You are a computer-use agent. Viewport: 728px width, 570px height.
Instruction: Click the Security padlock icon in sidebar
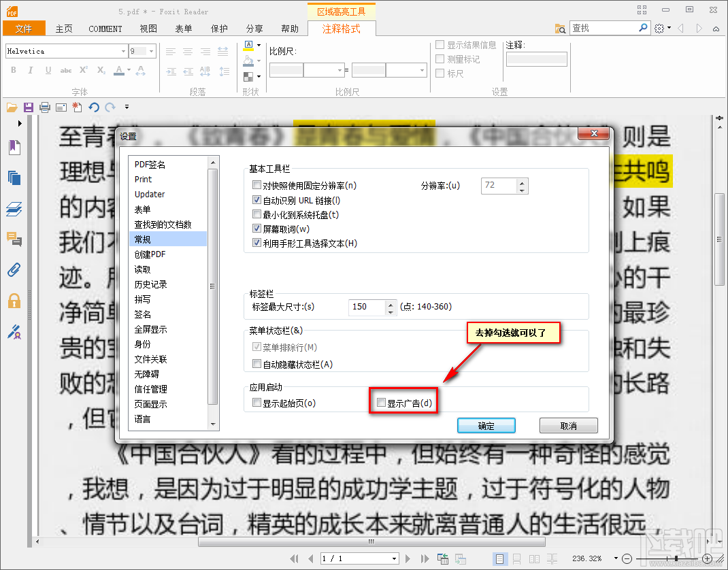[x=14, y=300]
